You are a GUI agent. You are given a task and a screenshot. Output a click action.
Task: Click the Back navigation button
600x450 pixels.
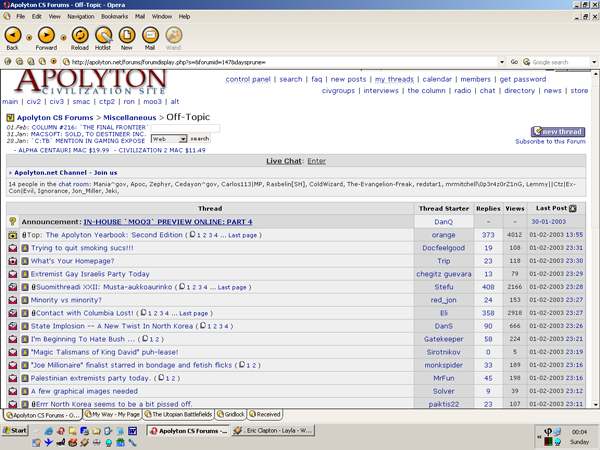(13, 36)
